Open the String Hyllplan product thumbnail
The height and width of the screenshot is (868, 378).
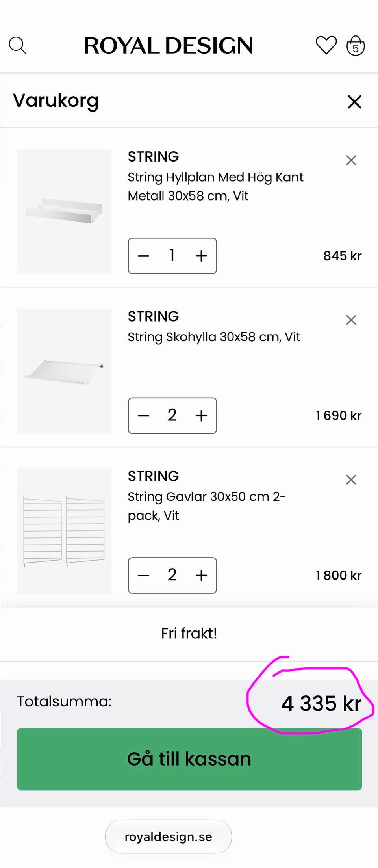pos(64,211)
